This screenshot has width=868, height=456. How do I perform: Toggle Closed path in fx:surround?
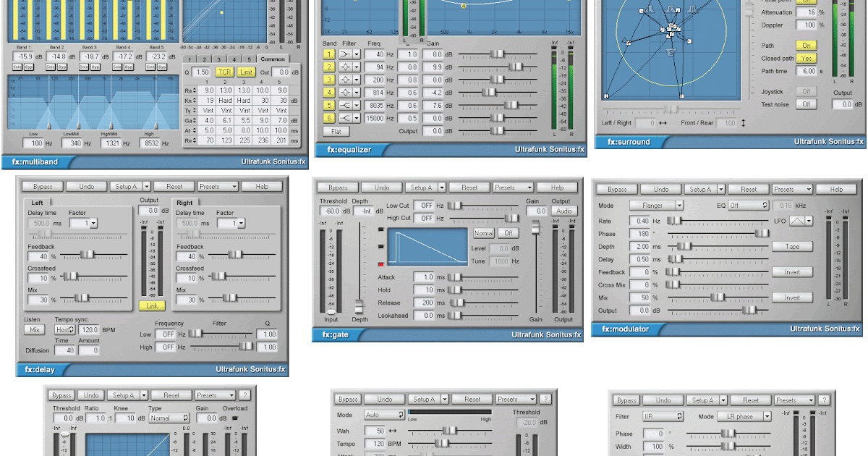806,59
